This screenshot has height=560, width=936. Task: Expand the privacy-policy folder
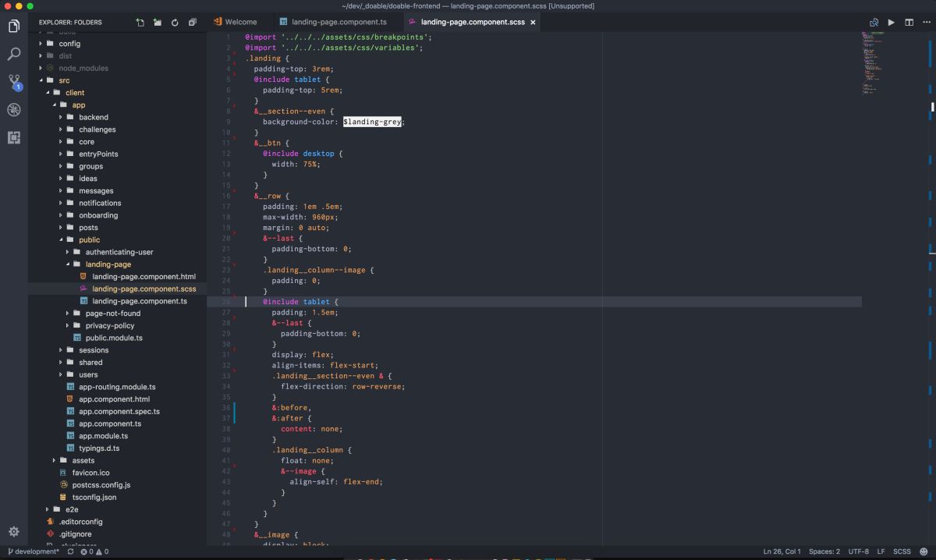pos(68,325)
